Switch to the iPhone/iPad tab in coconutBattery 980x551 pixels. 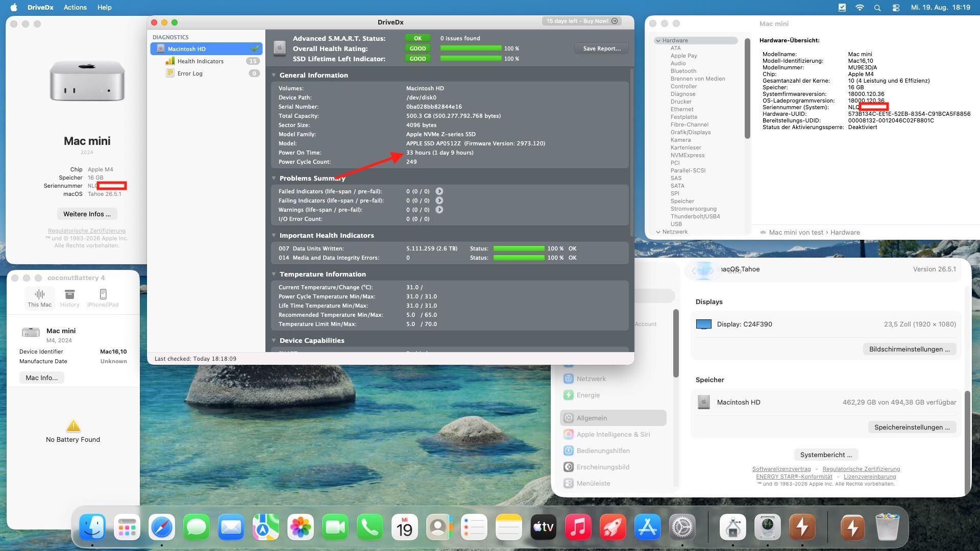point(103,298)
